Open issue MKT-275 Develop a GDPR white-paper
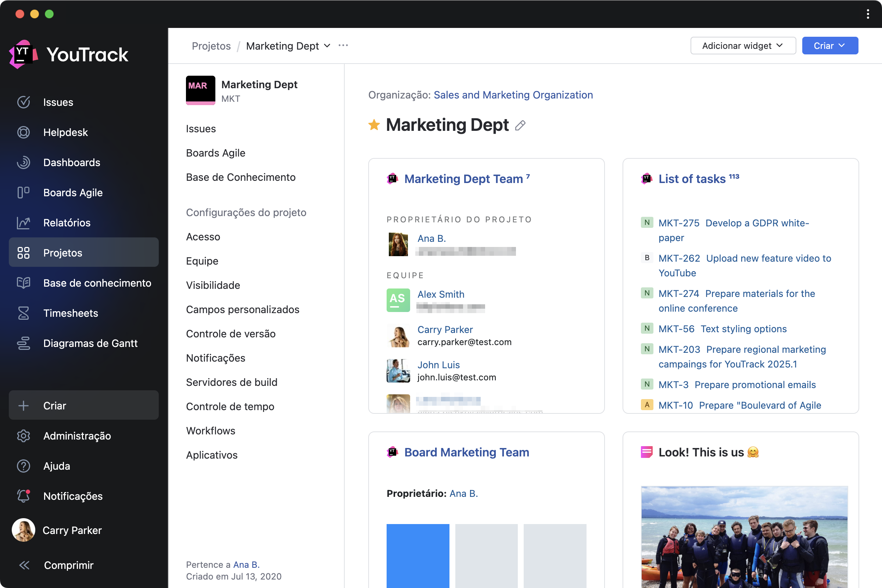The height and width of the screenshot is (588, 882). click(x=734, y=230)
